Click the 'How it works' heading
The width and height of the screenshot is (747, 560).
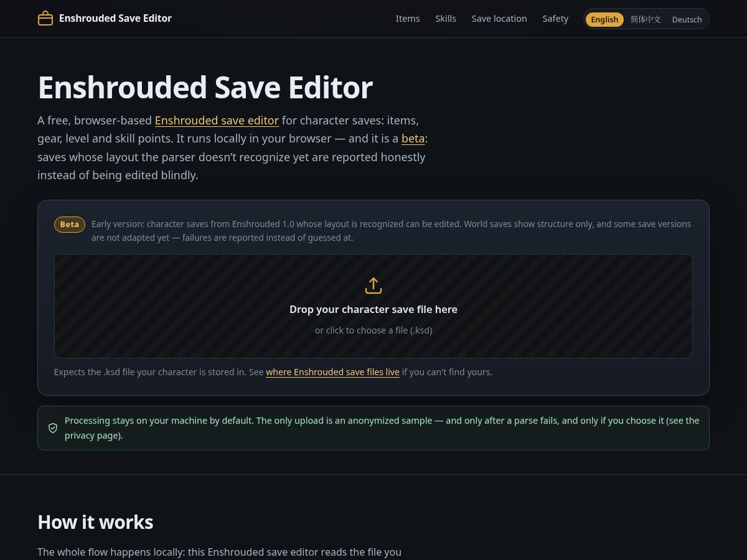click(95, 522)
